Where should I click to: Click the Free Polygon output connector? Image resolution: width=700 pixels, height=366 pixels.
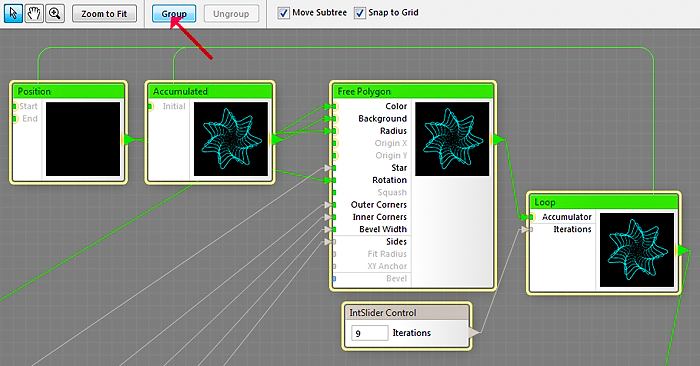click(x=498, y=140)
